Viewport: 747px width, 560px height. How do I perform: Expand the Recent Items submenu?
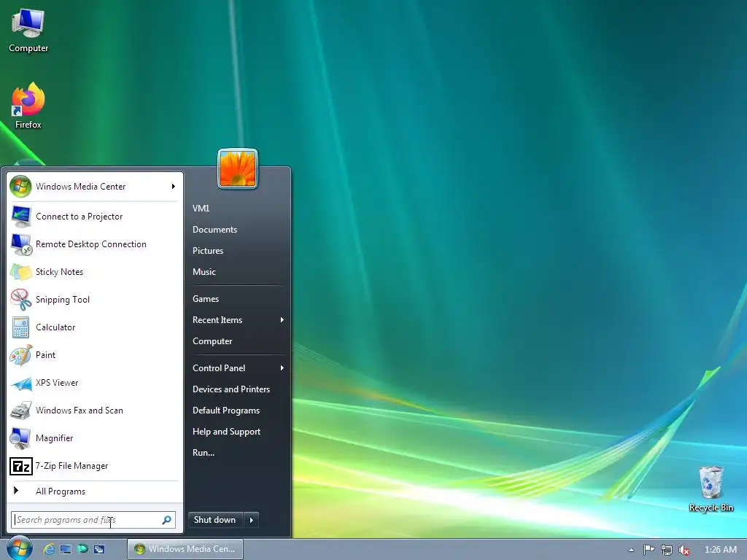click(x=282, y=320)
